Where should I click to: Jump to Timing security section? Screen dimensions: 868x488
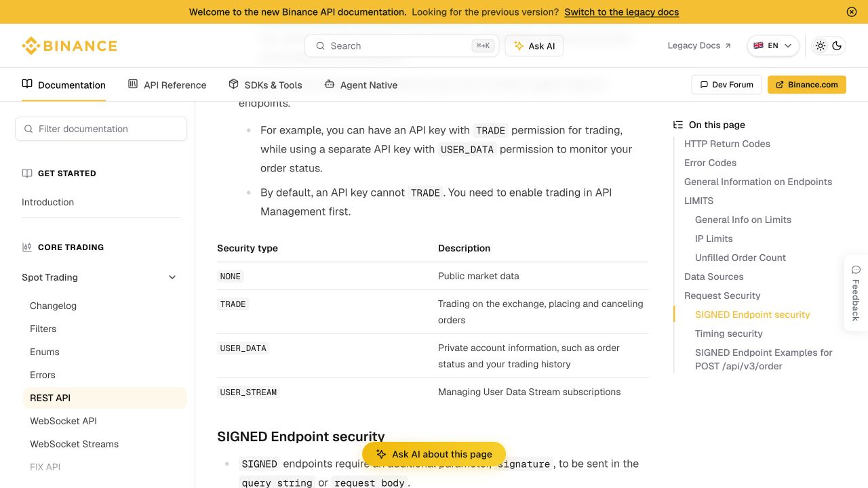(x=729, y=333)
